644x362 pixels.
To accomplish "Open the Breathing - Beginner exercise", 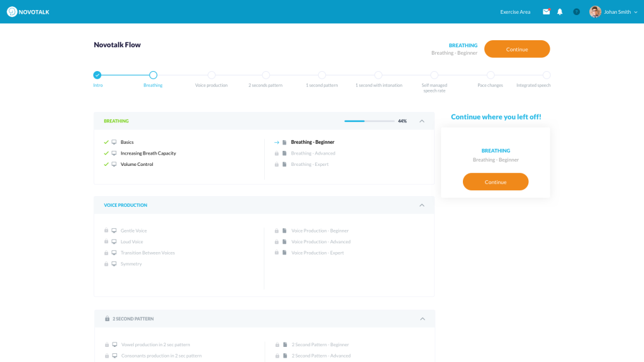I will tap(313, 142).
